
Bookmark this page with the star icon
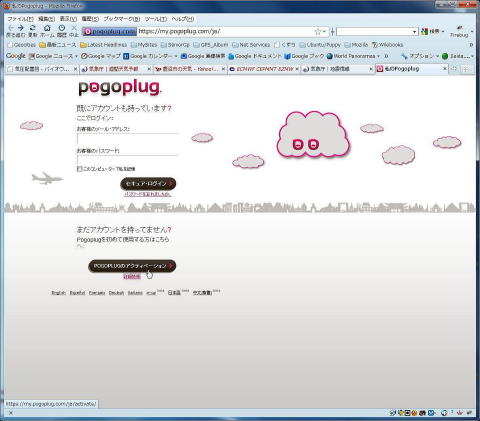point(318,32)
